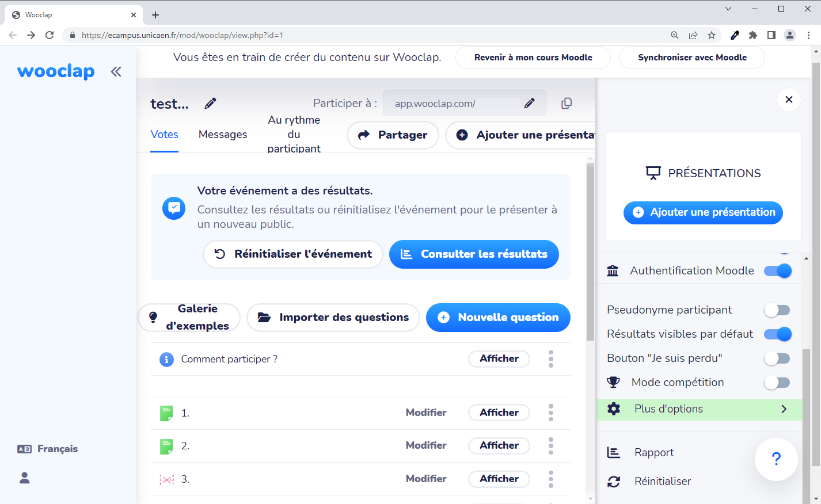The image size is (821, 504).
Task: Switch to the Messages tab
Action: pyautogui.click(x=223, y=135)
